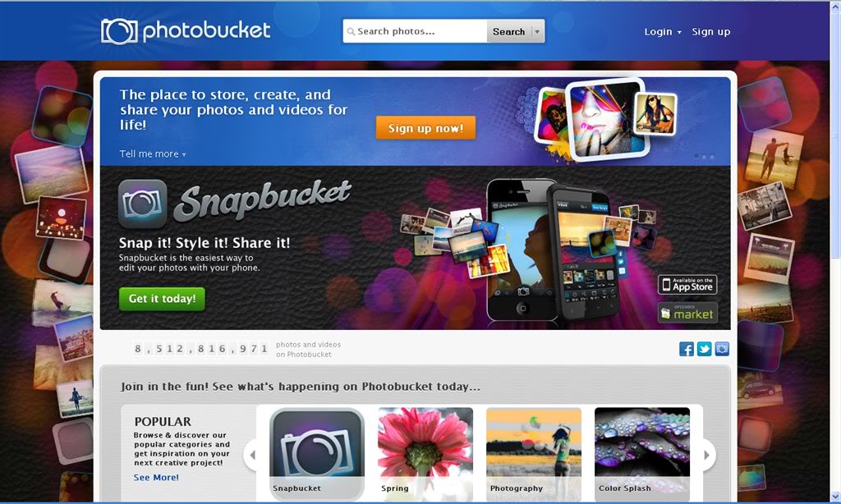Open the Twitter bird icon
Viewport: 841px width, 504px height.
coord(704,349)
